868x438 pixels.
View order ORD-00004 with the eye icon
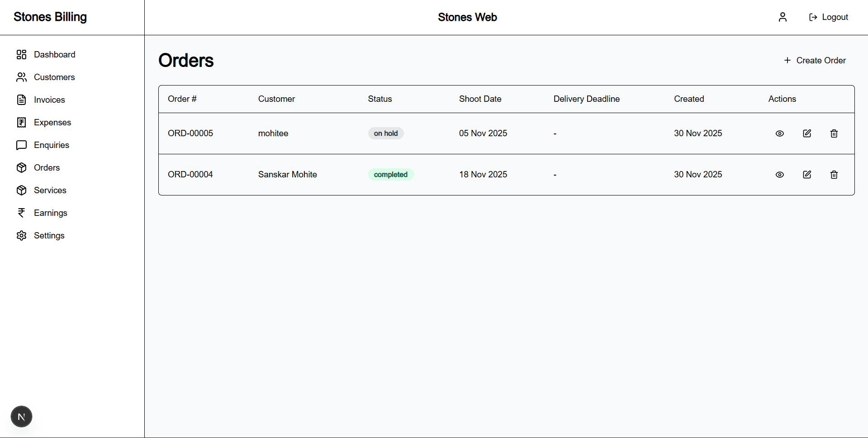(x=780, y=174)
